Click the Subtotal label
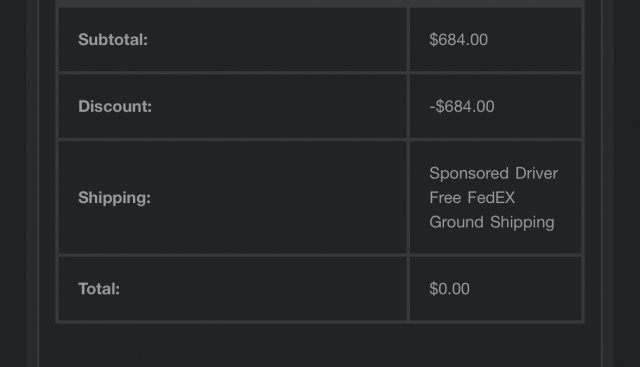 pyautogui.click(x=113, y=40)
